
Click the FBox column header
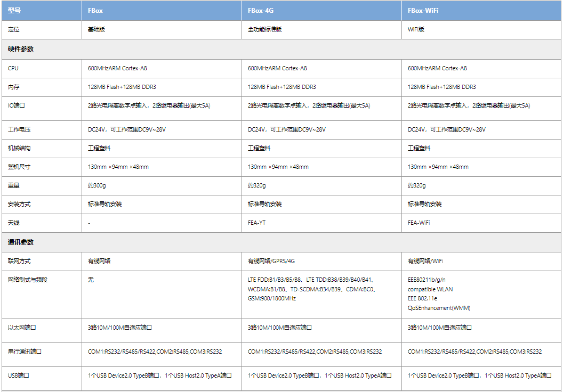point(96,11)
